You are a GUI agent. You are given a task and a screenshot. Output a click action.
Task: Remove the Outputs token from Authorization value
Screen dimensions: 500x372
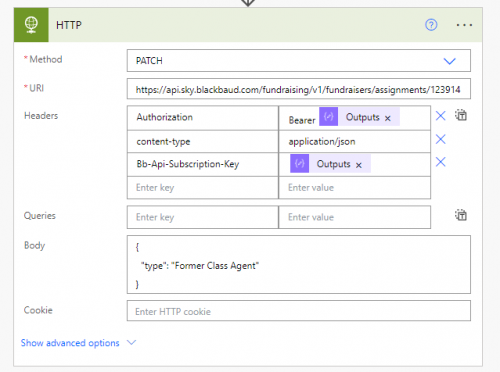tap(388, 118)
